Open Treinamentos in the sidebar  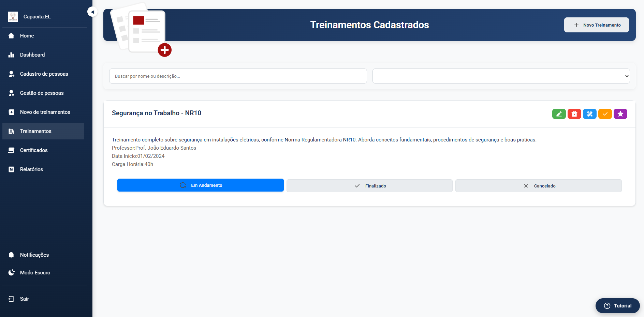pos(43,131)
